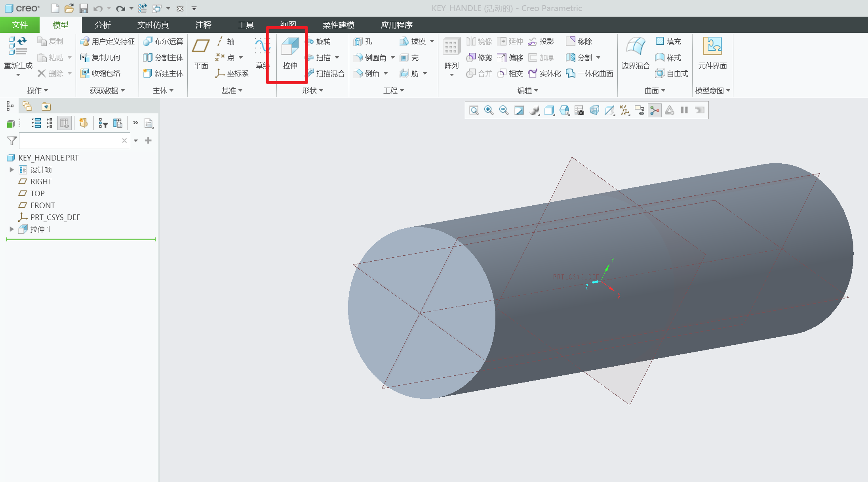Open the 边界混合 boundary blend tool
The width and height of the screenshot is (868, 482).
pyautogui.click(x=635, y=47)
